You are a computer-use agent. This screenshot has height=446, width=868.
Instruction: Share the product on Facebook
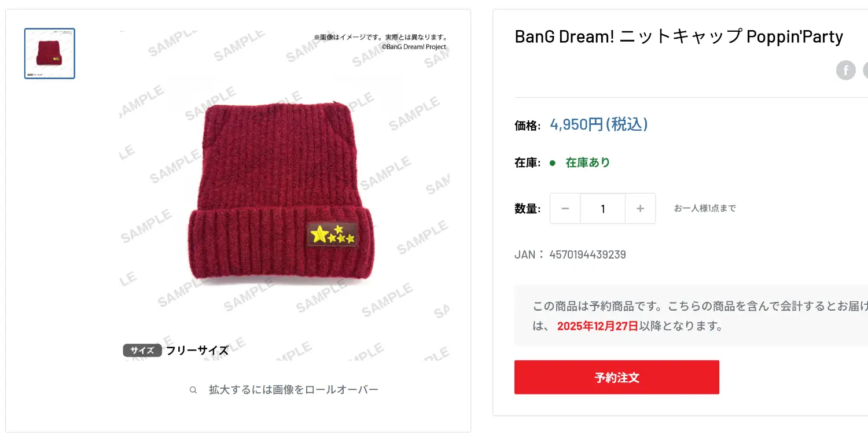[x=845, y=71]
